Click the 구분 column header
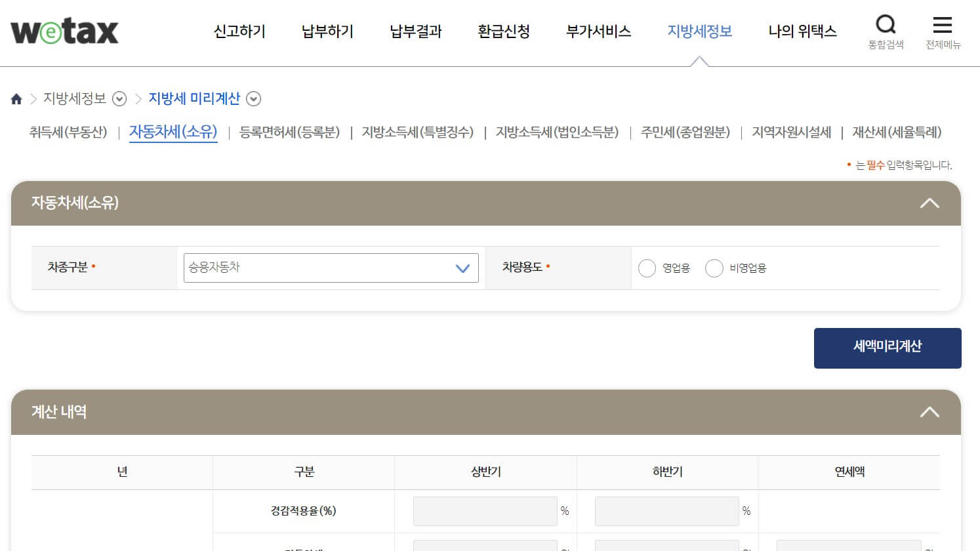 pos(304,472)
